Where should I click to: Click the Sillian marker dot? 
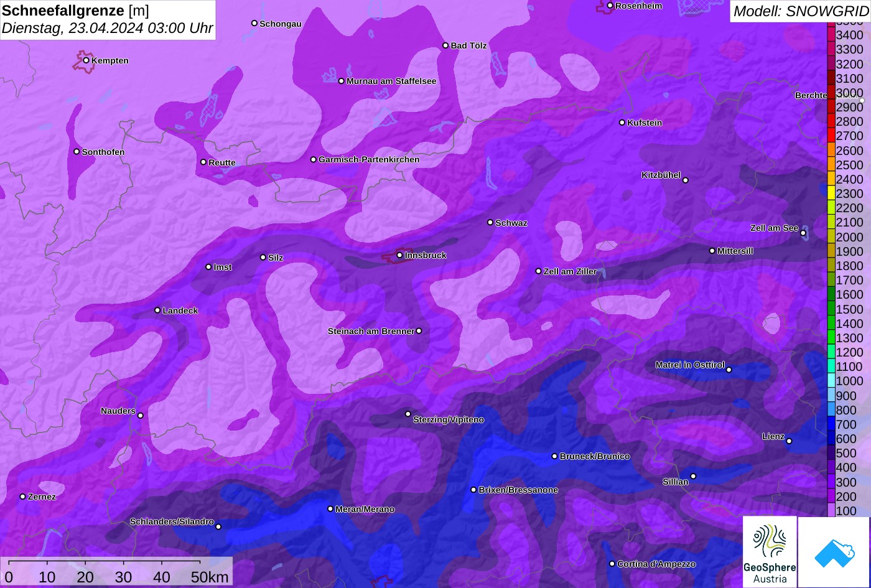[x=693, y=477]
